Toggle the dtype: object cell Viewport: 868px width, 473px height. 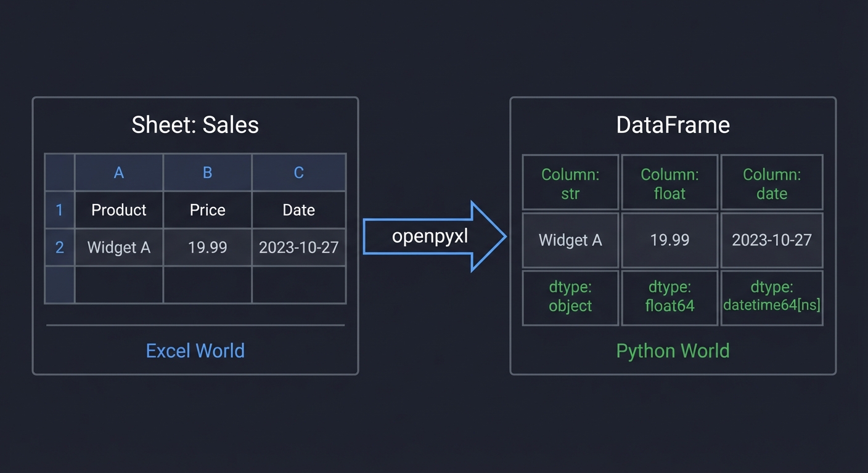click(x=570, y=297)
